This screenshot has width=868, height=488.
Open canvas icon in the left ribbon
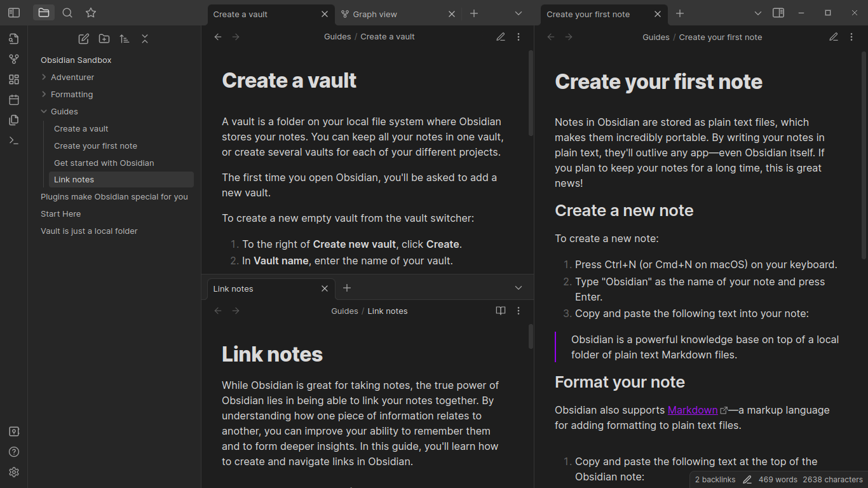tap(14, 79)
